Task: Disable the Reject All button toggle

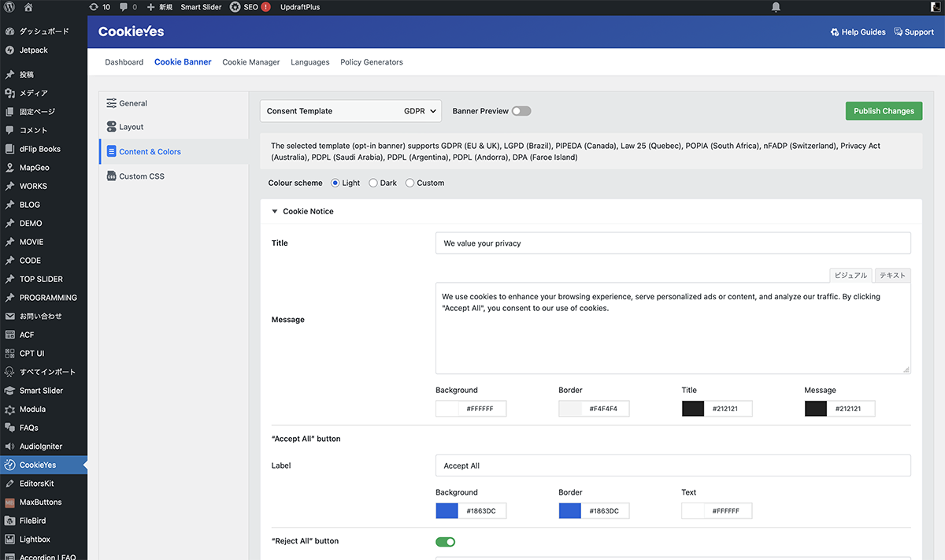Action: (x=445, y=541)
